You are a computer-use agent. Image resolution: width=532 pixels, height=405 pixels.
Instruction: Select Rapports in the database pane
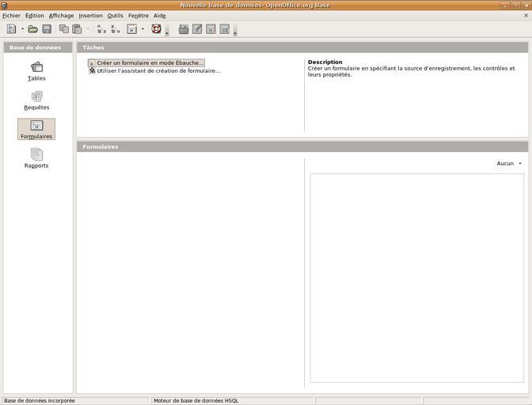(36, 158)
